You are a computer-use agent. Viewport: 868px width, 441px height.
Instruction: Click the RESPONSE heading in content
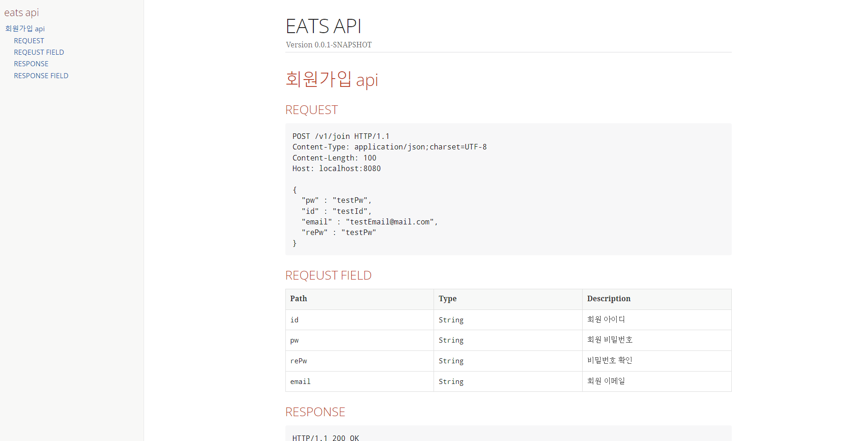pos(315,412)
